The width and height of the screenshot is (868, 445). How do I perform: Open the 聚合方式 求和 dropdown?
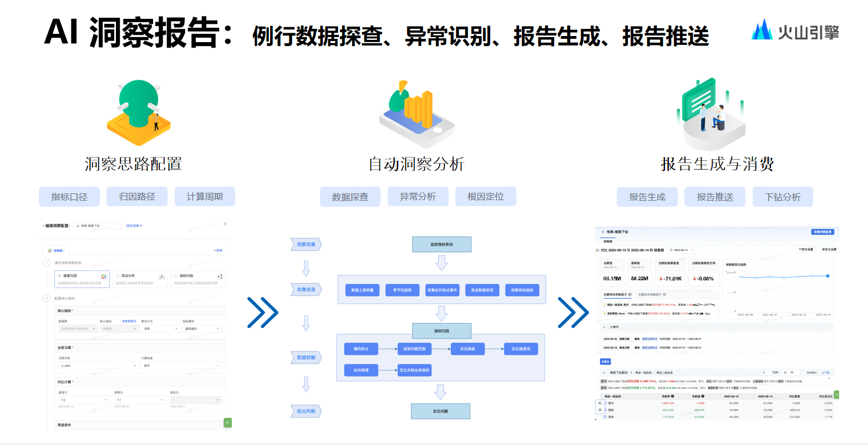point(160,329)
